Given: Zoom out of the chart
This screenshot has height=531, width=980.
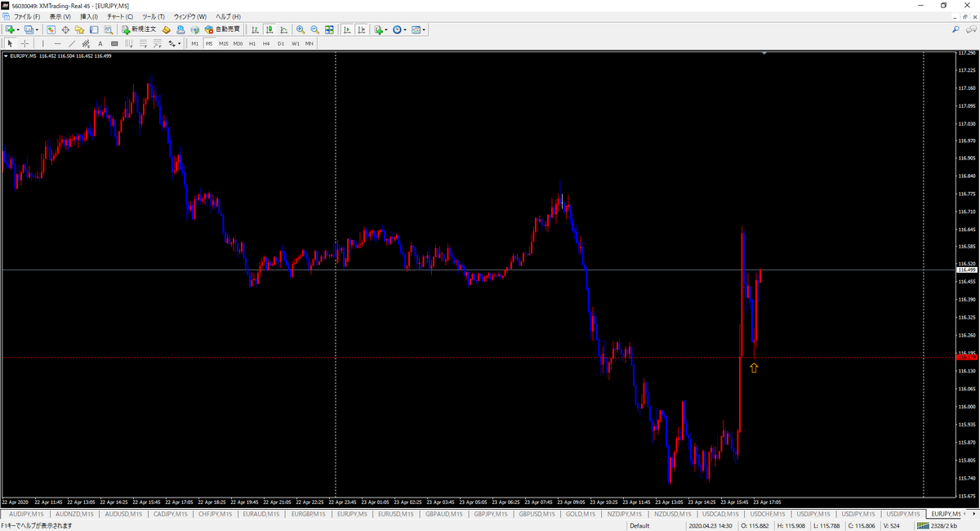Looking at the screenshot, I should (x=314, y=29).
